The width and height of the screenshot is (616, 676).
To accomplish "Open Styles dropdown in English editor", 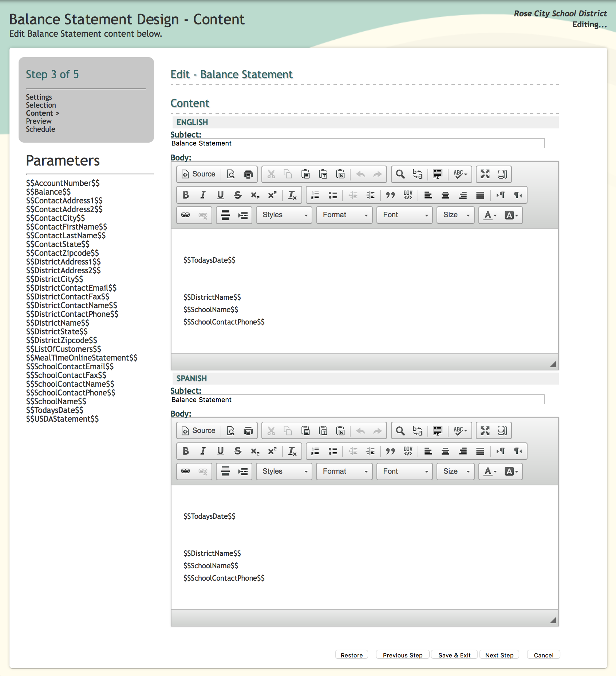I will (x=284, y=215).
